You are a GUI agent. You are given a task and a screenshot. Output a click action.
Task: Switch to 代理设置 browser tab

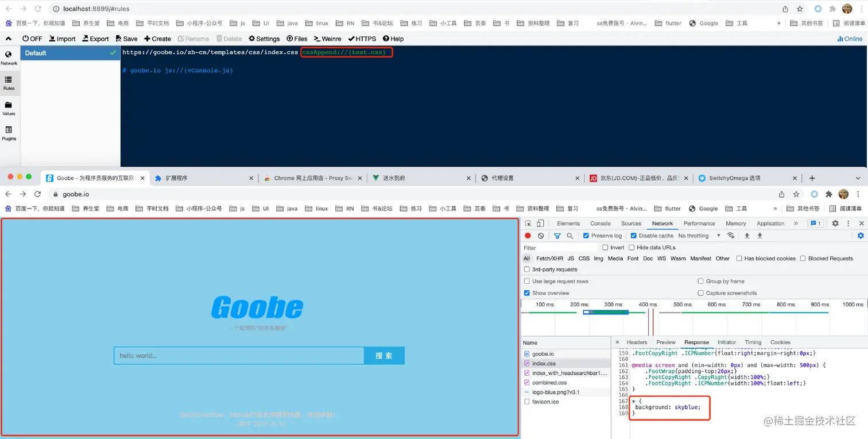(x=530, y=178)
